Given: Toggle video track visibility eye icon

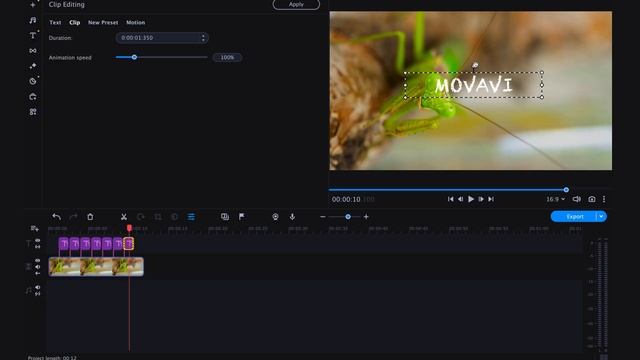Looking at the screenshot, I should tap(38, 260).
